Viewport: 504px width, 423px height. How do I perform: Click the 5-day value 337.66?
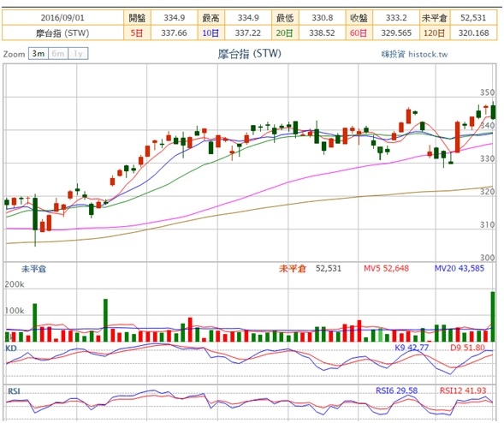pos(174,33)
